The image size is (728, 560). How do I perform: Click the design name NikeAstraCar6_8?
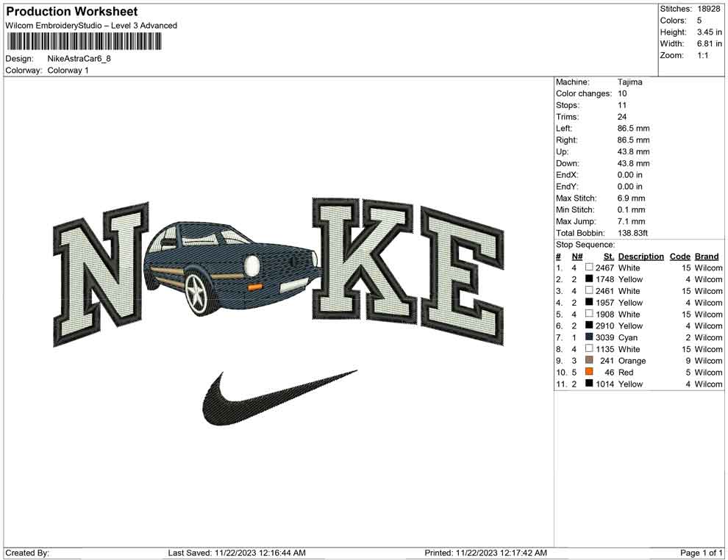coord(79,58)
